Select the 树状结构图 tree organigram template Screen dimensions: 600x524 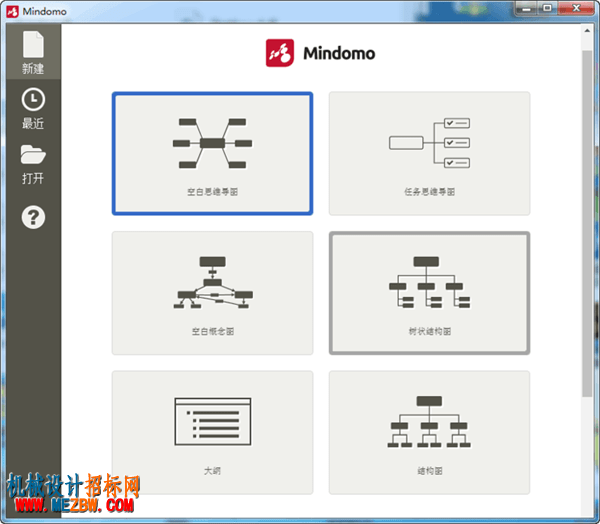tap(429, 293)
